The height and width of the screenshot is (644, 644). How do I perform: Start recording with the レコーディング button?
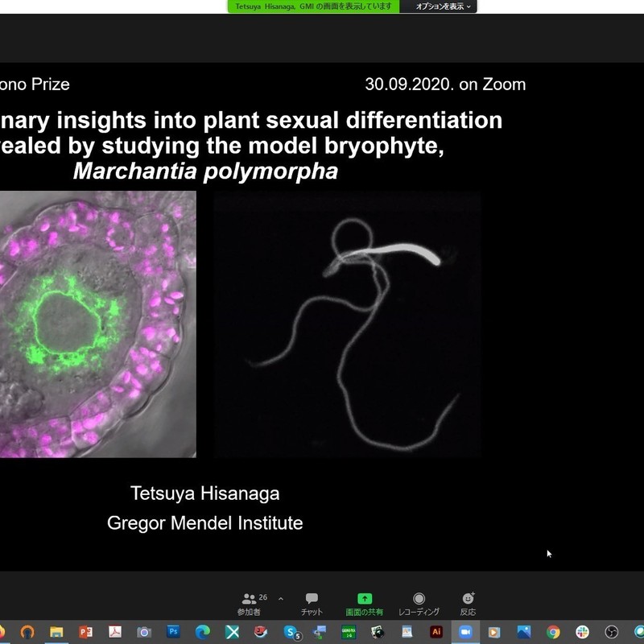click(x=419, y=603)
